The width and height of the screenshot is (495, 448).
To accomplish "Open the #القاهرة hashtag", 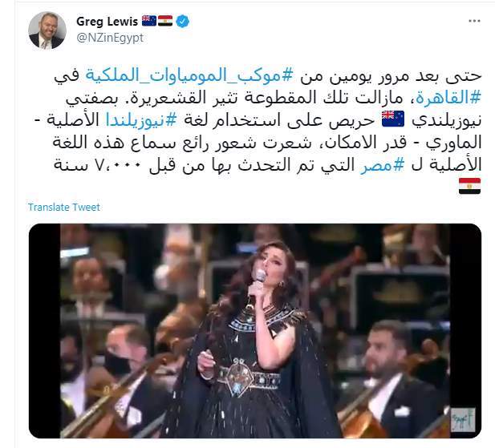I will tap(448, 98).
